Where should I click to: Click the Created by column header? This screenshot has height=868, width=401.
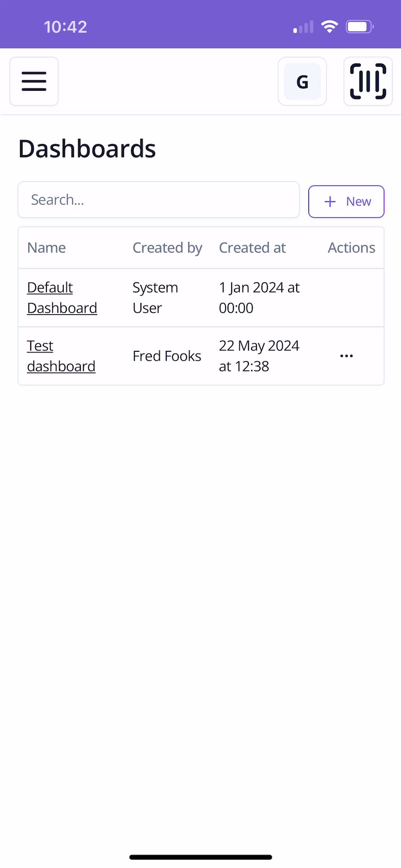167,248
